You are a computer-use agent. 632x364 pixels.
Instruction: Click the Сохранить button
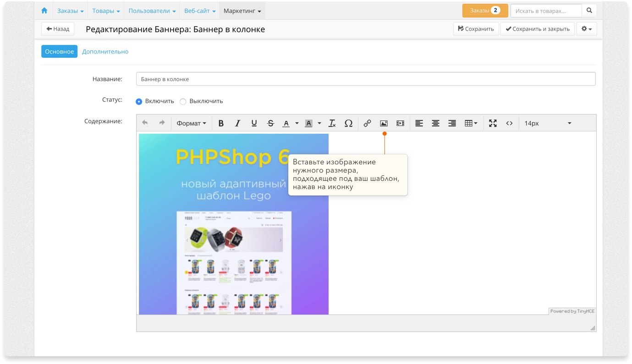pos(476,29)
